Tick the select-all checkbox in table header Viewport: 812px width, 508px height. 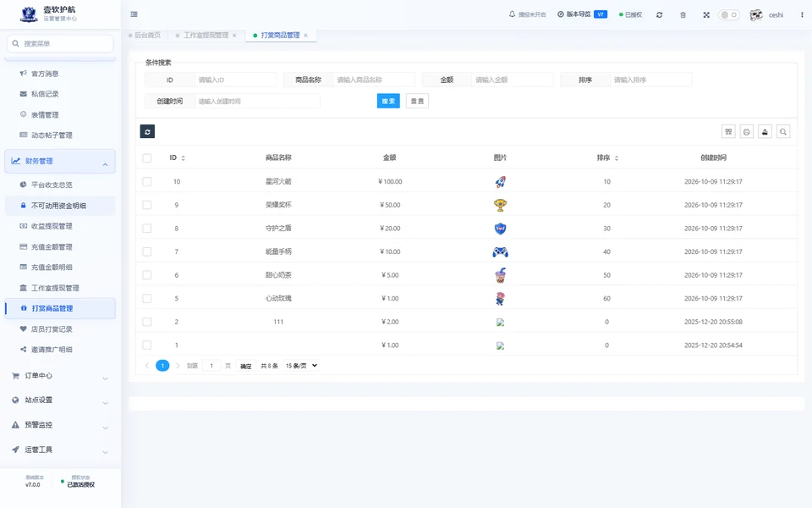pyautogui.click(x=147, y=158)
